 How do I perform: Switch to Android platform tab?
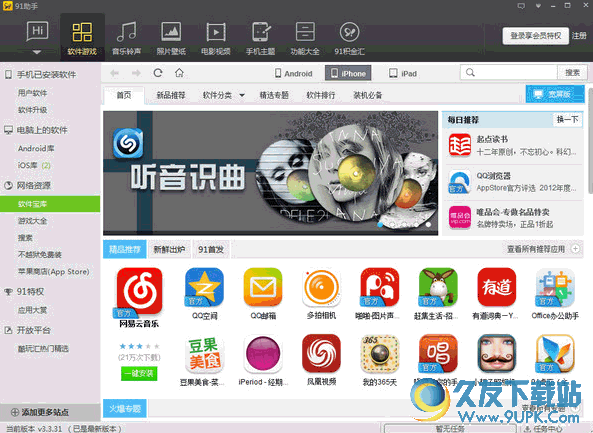click(x=293, y=73)
